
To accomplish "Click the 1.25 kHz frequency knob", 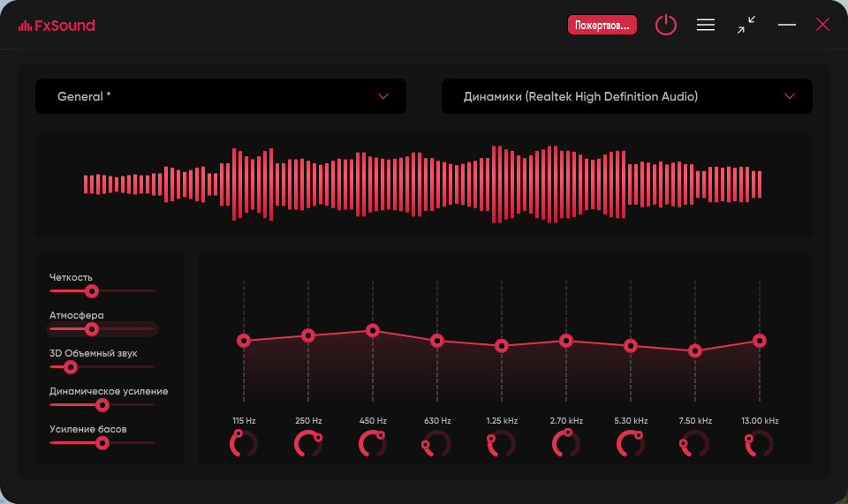I will [x=502, y=443].
